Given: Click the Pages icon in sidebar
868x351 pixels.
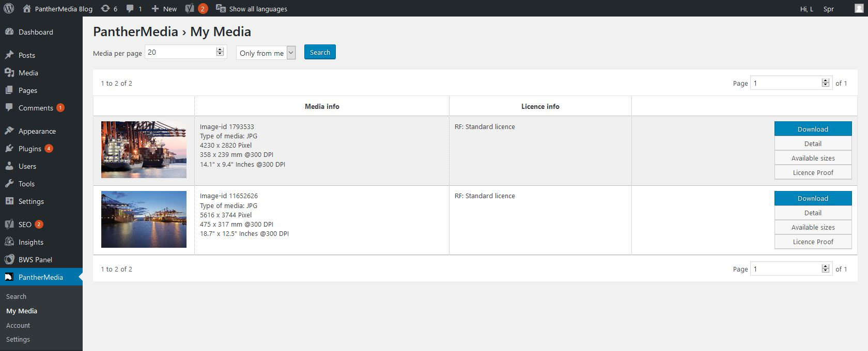Looking at the screenshot, I should click(x=9, y=90).
